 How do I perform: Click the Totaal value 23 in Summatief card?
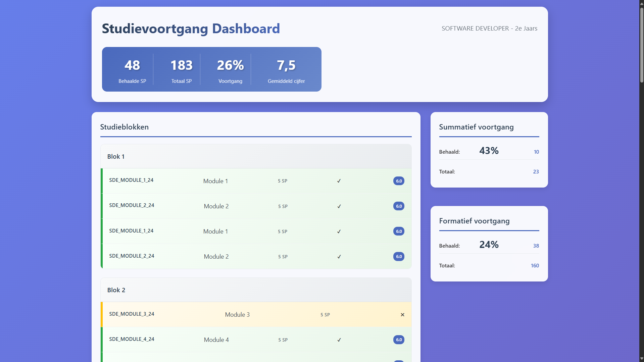[x=536, y=172]
